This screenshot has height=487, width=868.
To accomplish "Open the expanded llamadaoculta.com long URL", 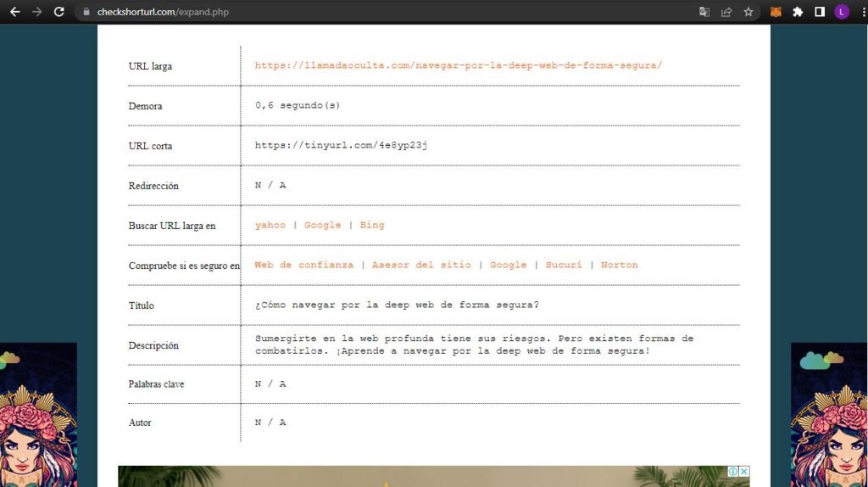I will pyautogui.click(x=458, y=65).
